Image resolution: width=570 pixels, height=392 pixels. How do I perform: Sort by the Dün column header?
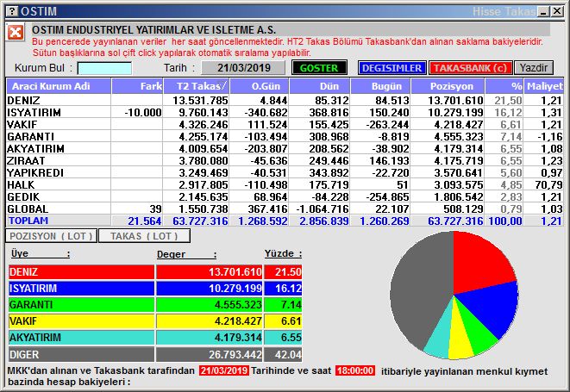319,86
